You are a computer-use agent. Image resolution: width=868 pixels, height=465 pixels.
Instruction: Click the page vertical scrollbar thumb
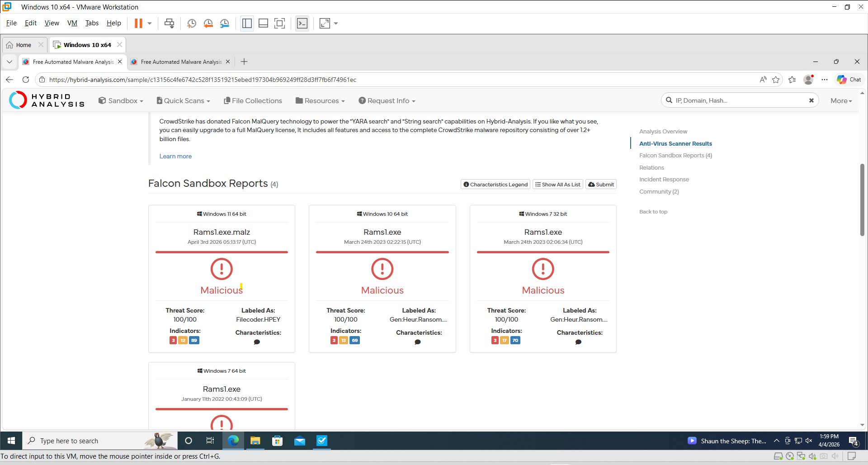point(862,200)
